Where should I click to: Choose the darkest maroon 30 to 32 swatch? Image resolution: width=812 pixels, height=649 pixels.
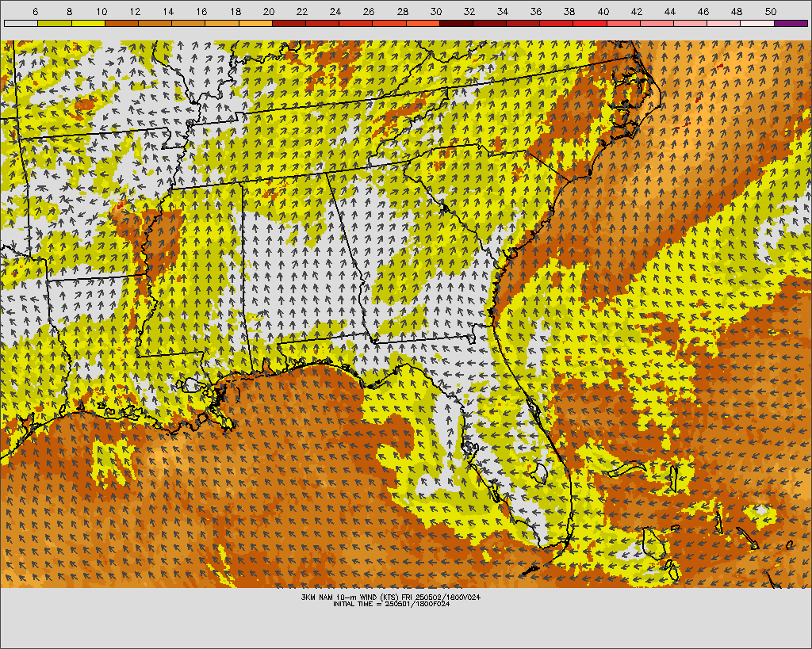coord(456,23)
